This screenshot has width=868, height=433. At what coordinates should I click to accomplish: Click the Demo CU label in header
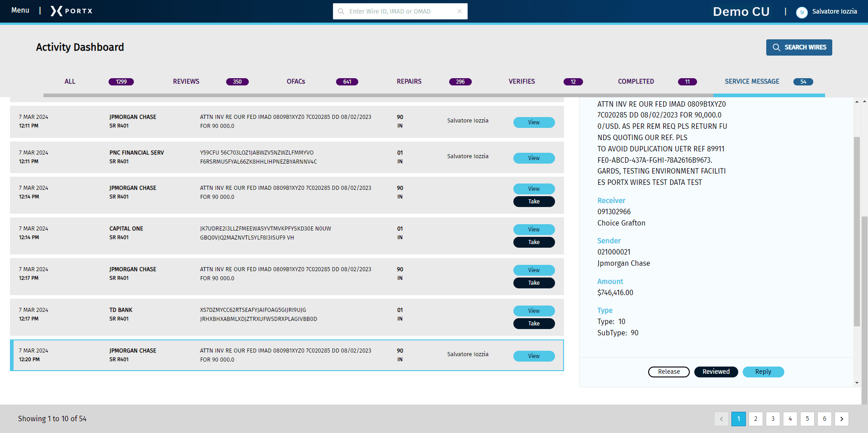click(741, 12)
